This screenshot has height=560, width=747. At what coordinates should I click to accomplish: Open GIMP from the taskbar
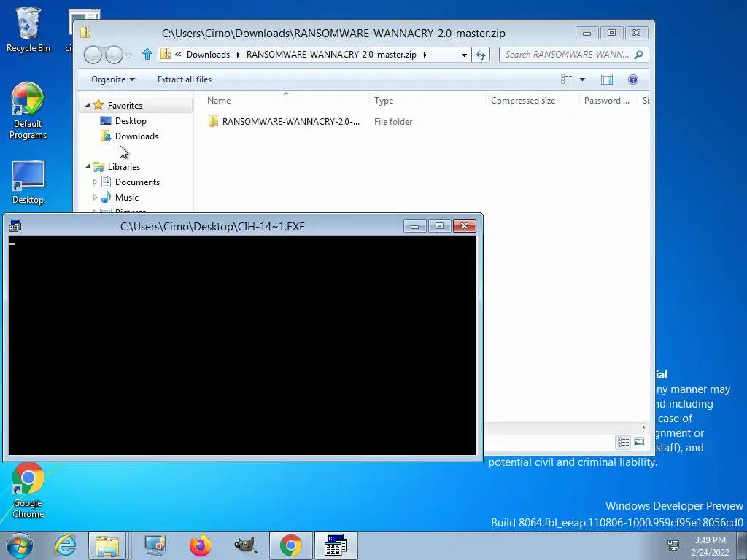(245, 545)
